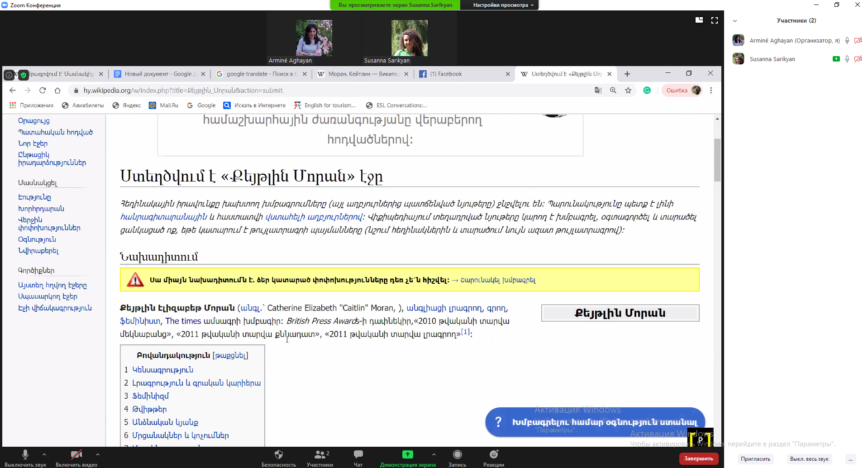Open more options ellipsis in participants panel
The width and height of the screenshot is (868, 468).
tap(851, 459)
